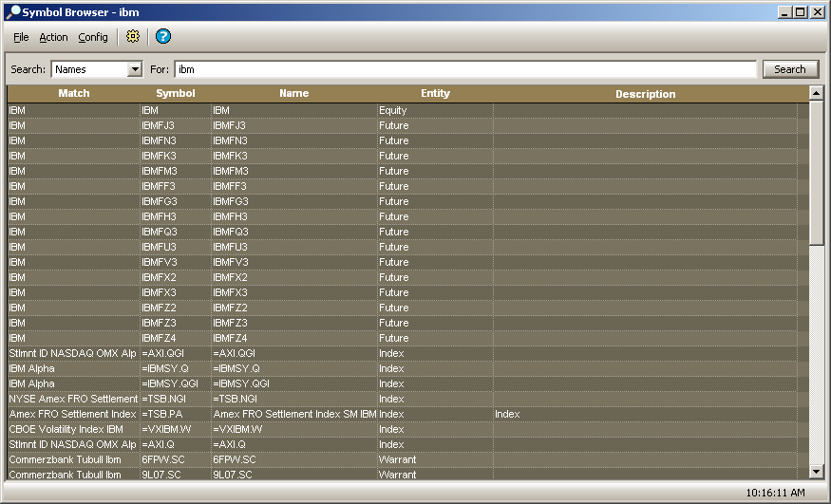The image size is (831, 504).
Task: Select symbol IBMFZ3
Action: point(176,323)
